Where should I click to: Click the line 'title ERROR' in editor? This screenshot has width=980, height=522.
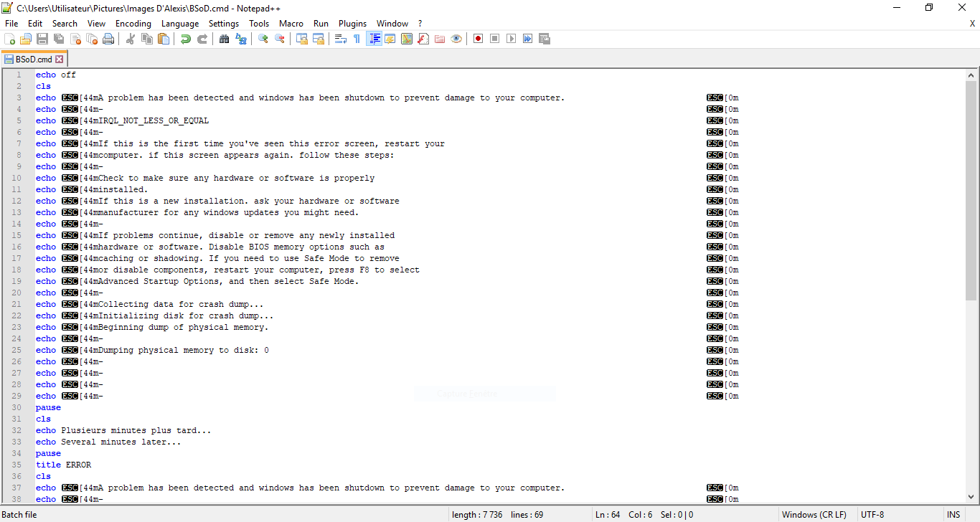tap(64, 465)
